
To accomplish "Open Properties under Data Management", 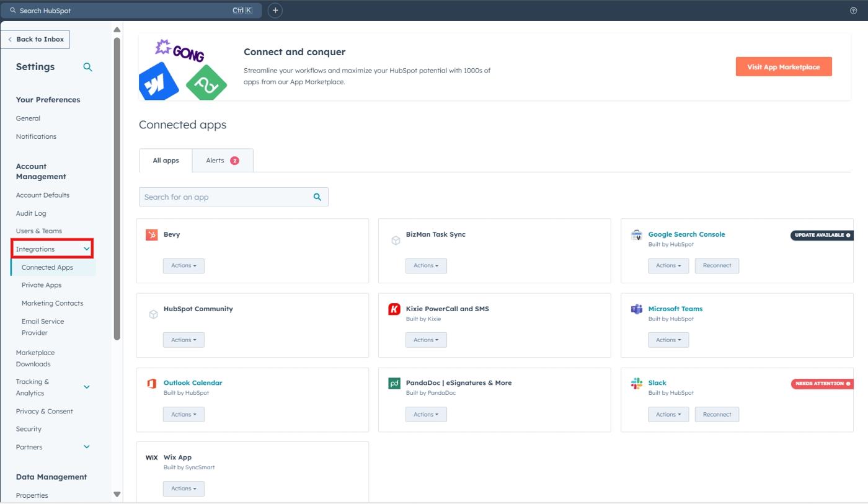I will point(32,495).
